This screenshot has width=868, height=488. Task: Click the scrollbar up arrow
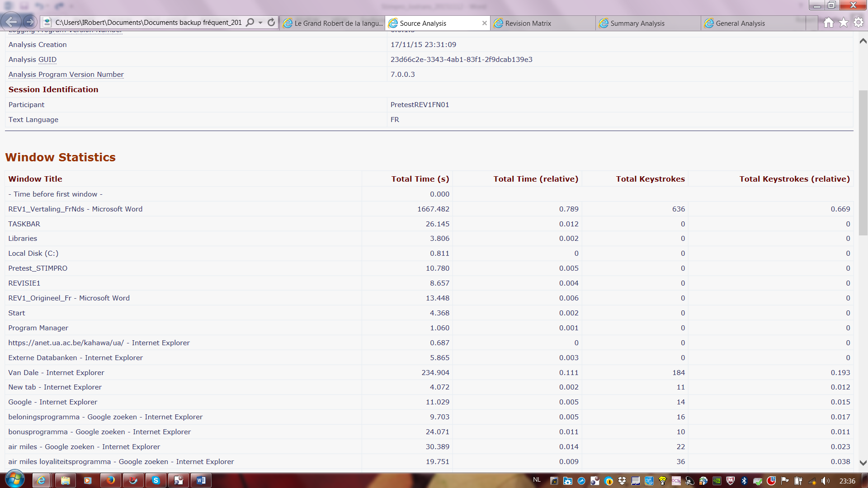click(x=863, y=41)
